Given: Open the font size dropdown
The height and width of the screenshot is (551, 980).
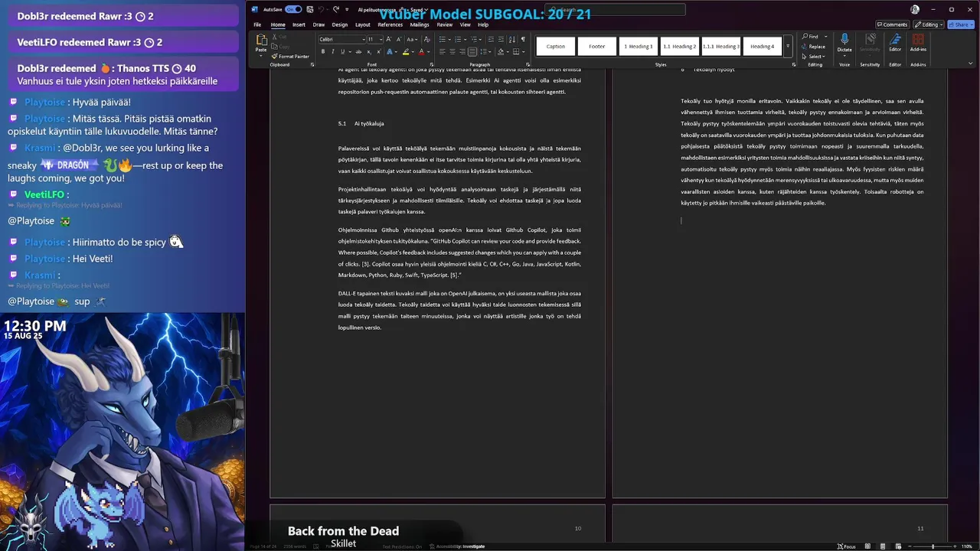Looking at the screenshot, I should pos(381,39).
